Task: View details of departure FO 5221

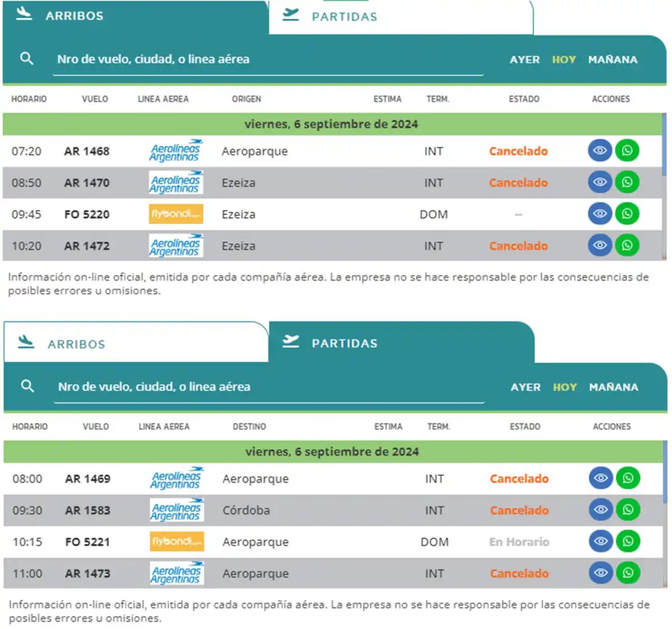Action: coord(600,541)
